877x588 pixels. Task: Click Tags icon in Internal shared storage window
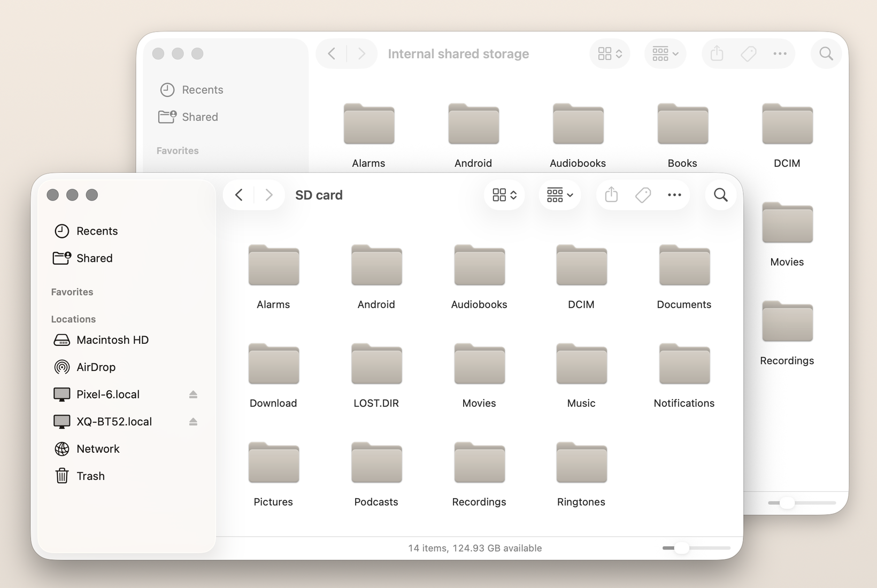(748, 53)
